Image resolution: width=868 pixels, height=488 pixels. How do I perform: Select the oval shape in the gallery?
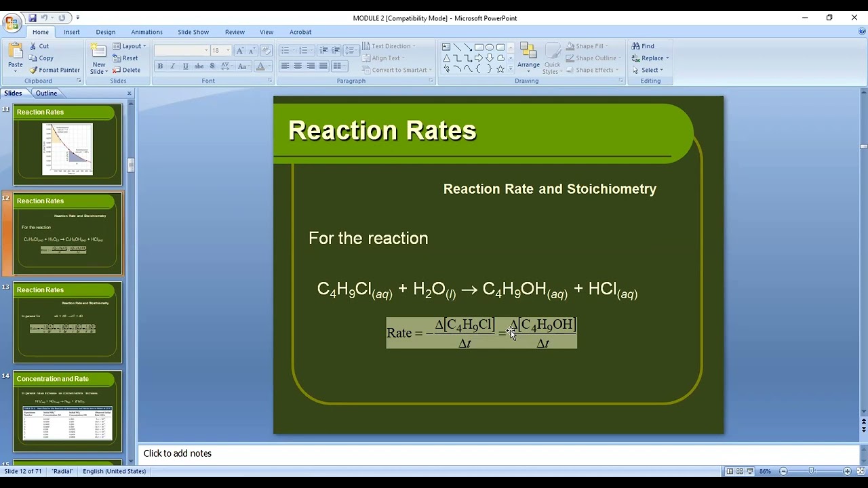point(490,47)
